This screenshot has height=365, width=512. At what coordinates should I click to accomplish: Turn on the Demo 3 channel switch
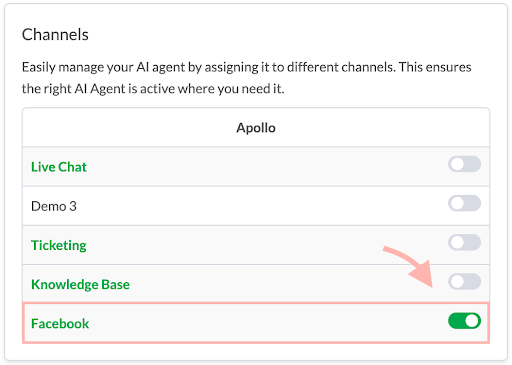[464, 203]
